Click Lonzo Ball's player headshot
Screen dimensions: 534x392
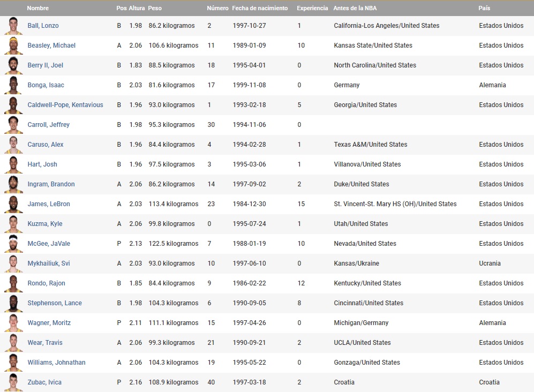[x=13, y=26]
